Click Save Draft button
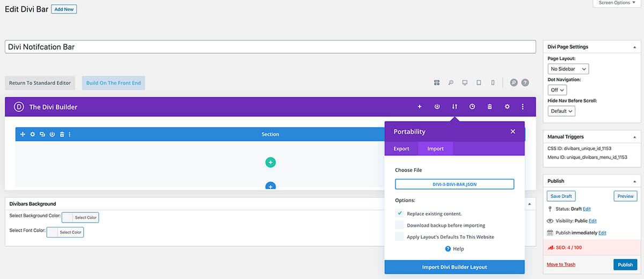The image size is (644, 279). [x=561, y=196]
